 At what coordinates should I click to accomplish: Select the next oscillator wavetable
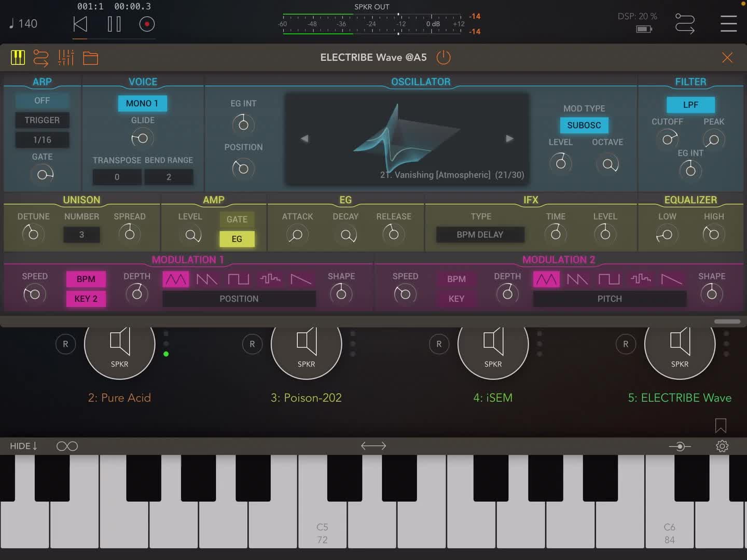(509, 138)
